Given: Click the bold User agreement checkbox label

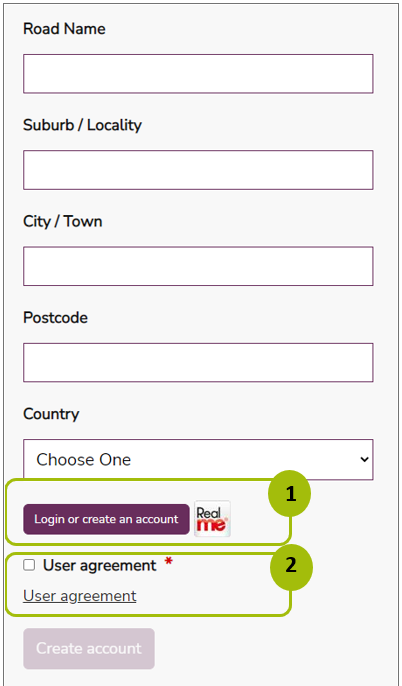Looking at the screenshot, I should click(99, 566).
